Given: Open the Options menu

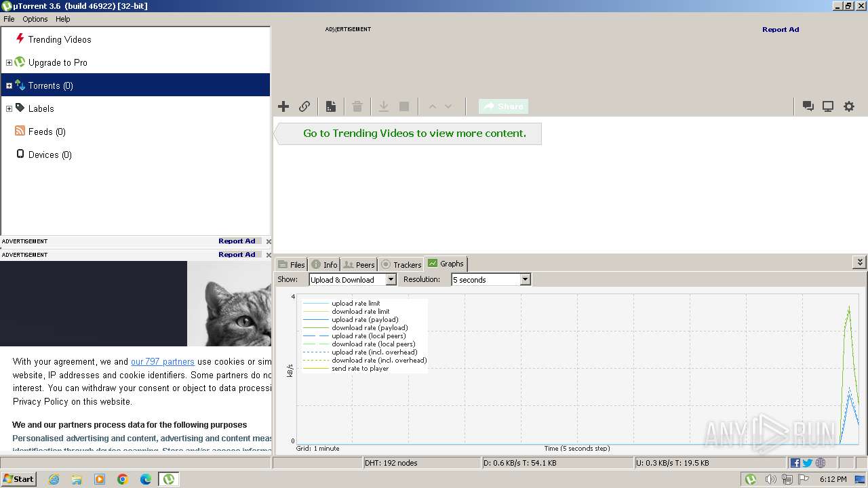Looking at the screenshot, I should 35,19.
